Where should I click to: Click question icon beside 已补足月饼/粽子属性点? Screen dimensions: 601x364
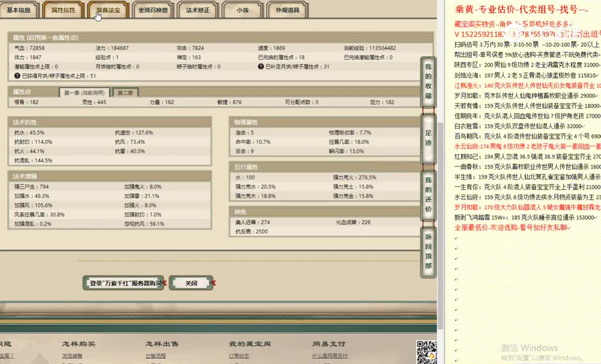[261, 66]
